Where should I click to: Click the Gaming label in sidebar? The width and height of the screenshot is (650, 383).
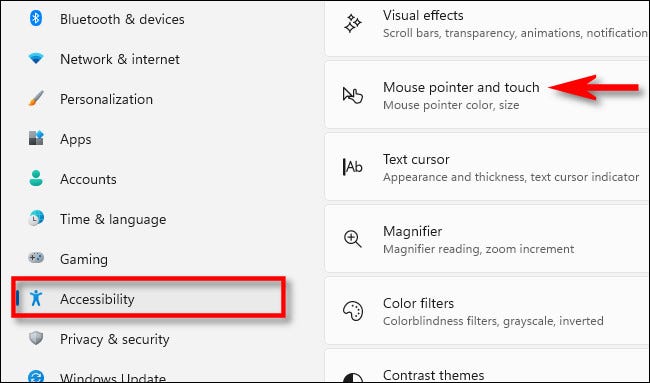(x=84, y=259)
